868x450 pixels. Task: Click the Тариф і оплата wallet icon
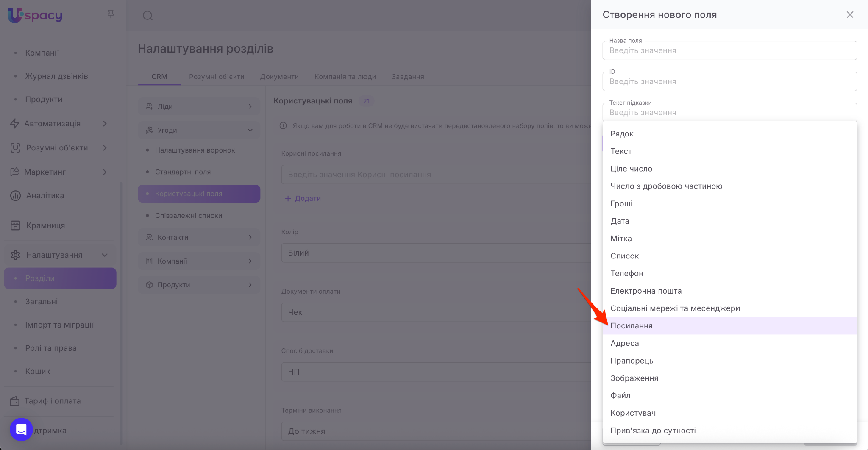click(15, 401)
